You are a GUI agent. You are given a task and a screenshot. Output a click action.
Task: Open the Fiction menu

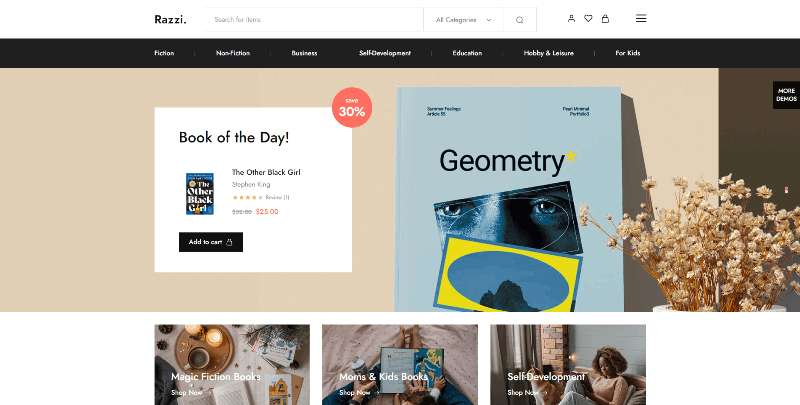tap(164, 53)
